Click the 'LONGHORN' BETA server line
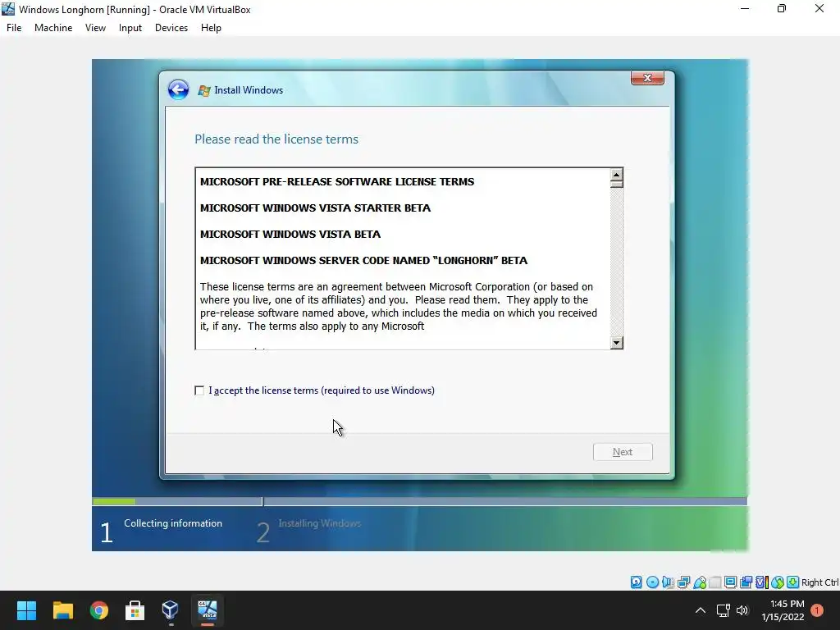Viewport: 840px width, 630px height. [x=363, y=260]
